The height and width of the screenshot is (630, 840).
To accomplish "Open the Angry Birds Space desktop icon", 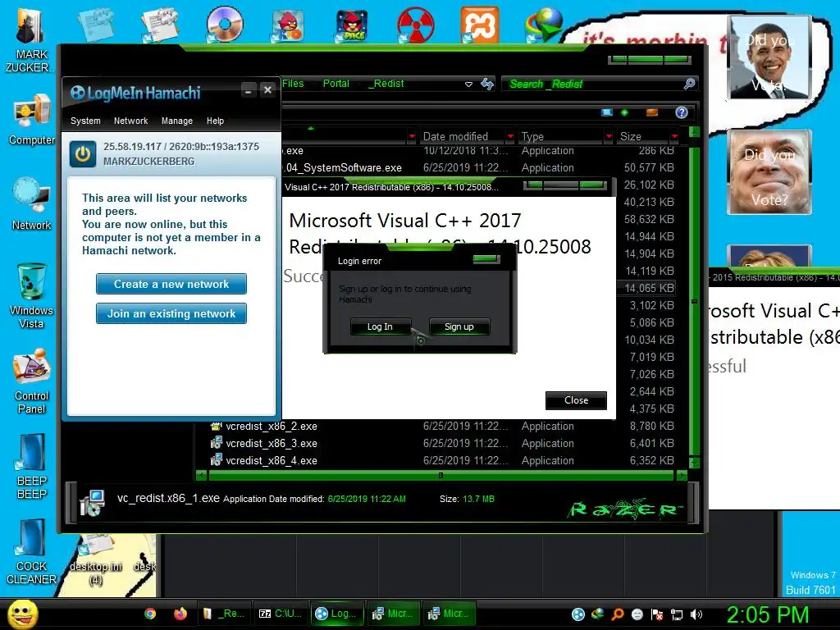I will (x=351, y=25).
